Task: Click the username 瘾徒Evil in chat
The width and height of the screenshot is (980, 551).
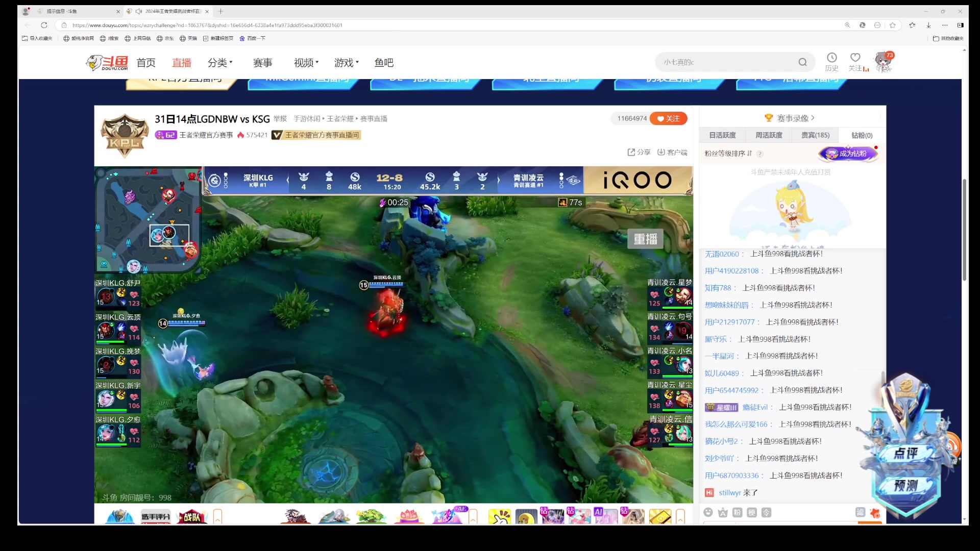Action: (755, 407)
